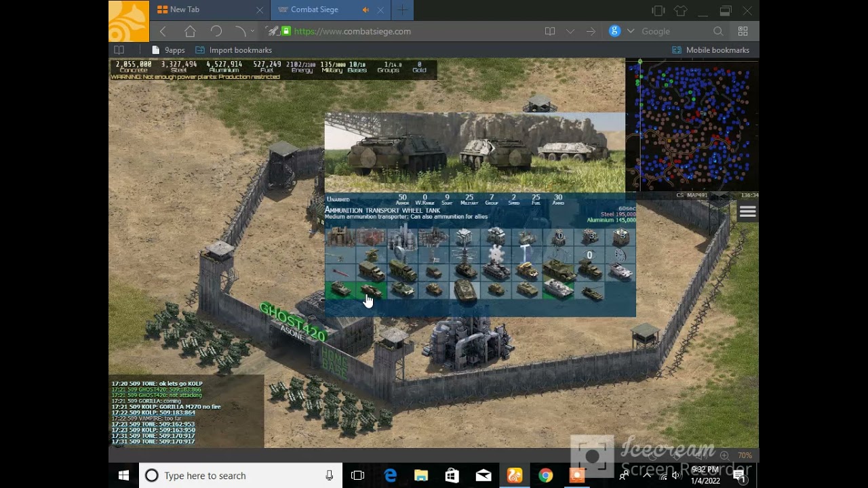The image size is (868, 488).
Task: Open Mobile bookmarks
Action: tap(711, 50)
